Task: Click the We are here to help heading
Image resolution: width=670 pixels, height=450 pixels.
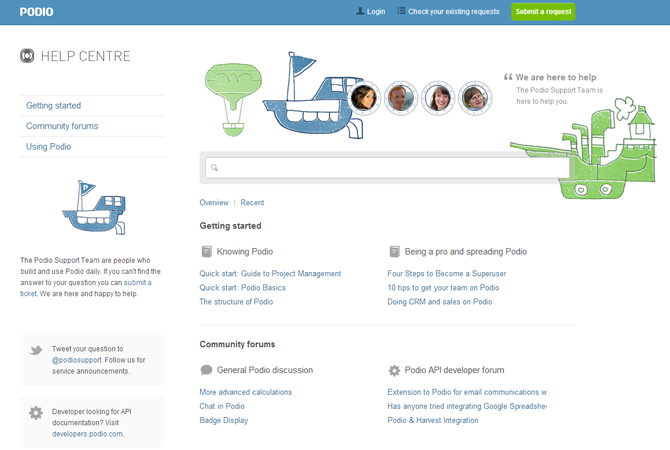Action: coord(555,77)
